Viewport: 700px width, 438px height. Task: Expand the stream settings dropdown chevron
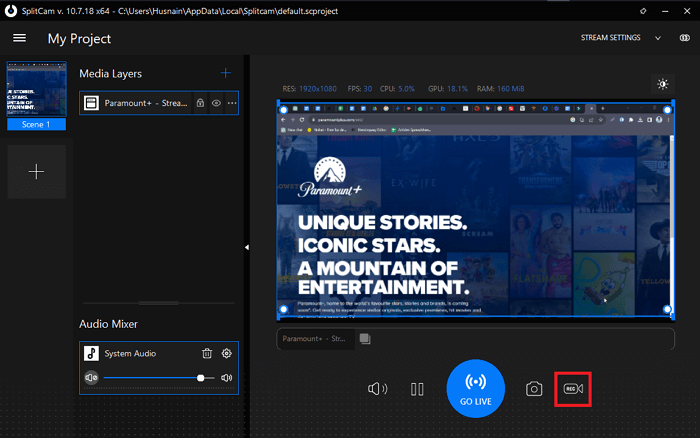pyautogui.click(x=658, y=38)
